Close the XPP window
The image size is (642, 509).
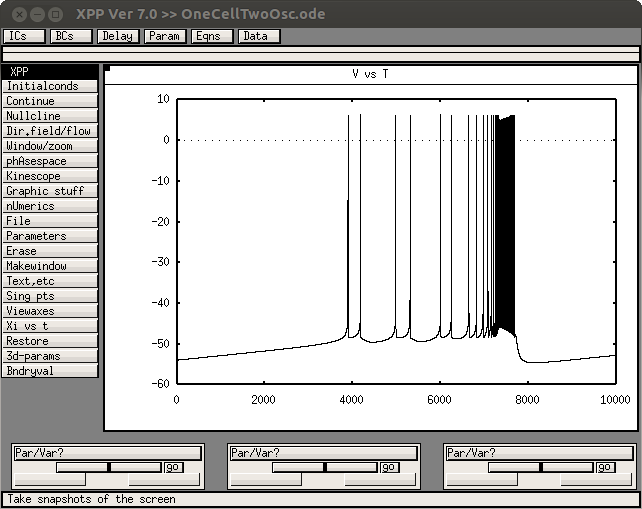point(19,14)
